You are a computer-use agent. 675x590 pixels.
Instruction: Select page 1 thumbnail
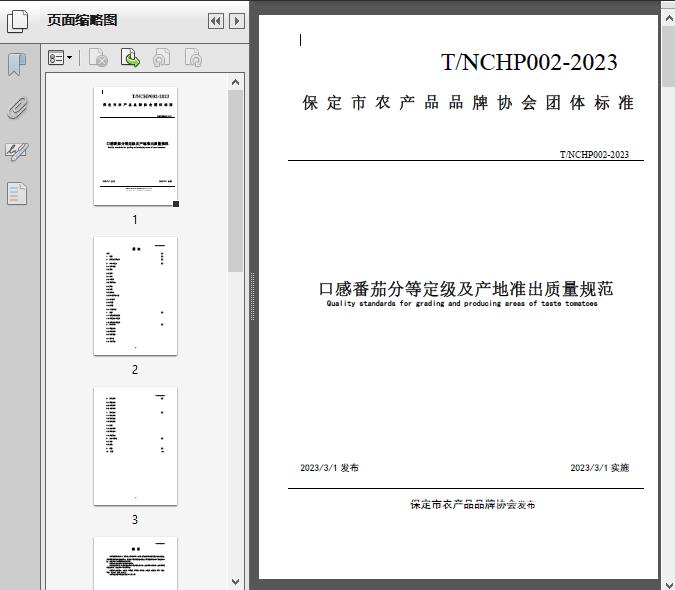[x=136, y=146]
